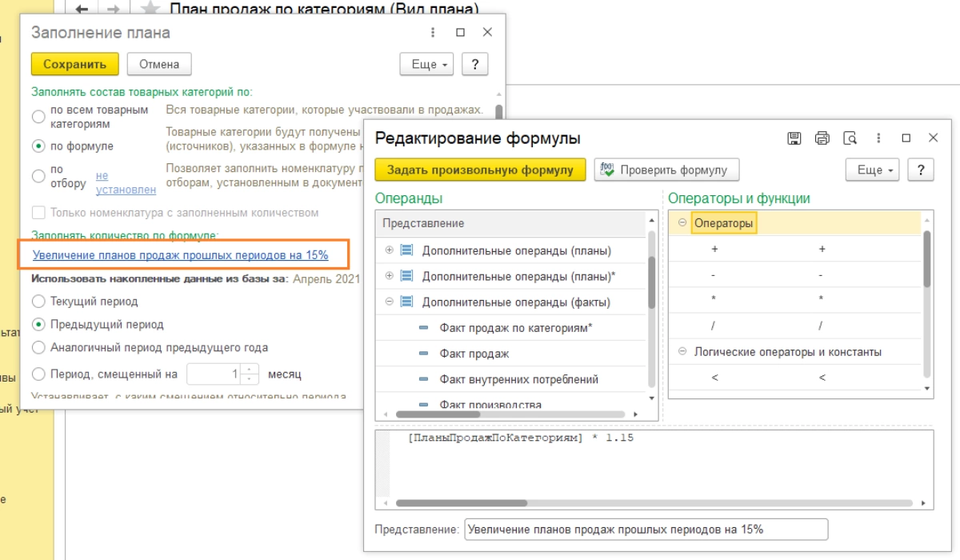Click the month offset number field
The width and height of the screenshot is (960, 560).
click(214, 374)
